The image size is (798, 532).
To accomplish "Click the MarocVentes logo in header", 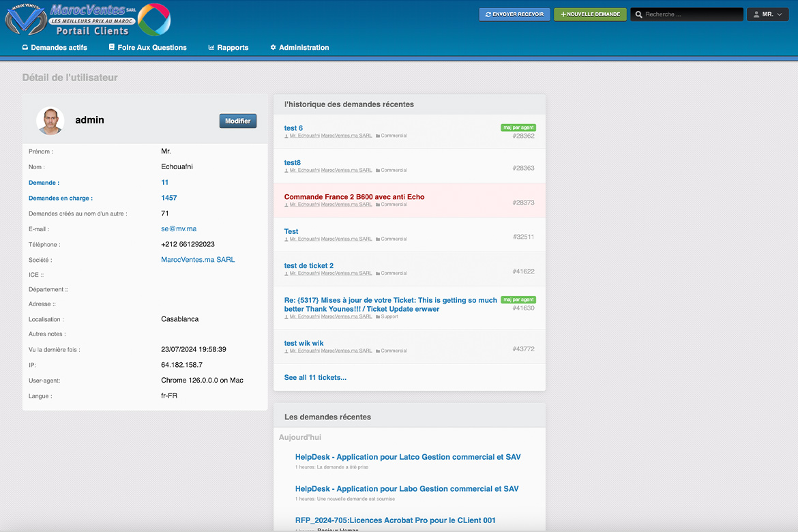I will (x=87, y=19).
